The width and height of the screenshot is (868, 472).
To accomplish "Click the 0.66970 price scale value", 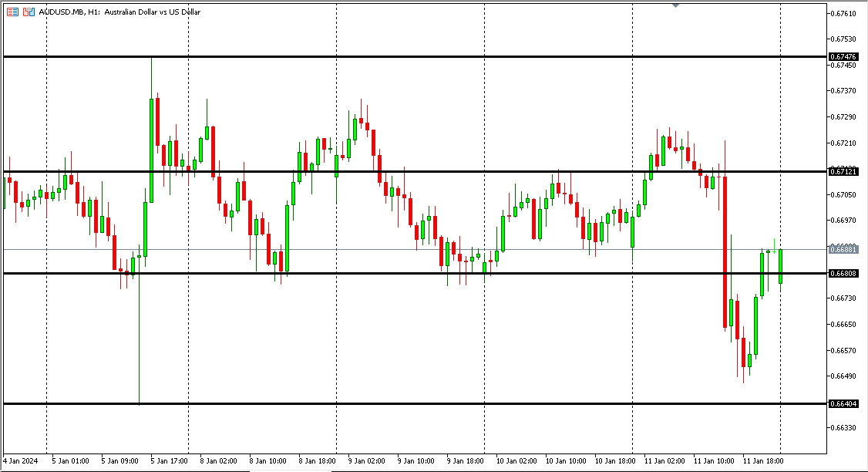I will coord(843,221).
